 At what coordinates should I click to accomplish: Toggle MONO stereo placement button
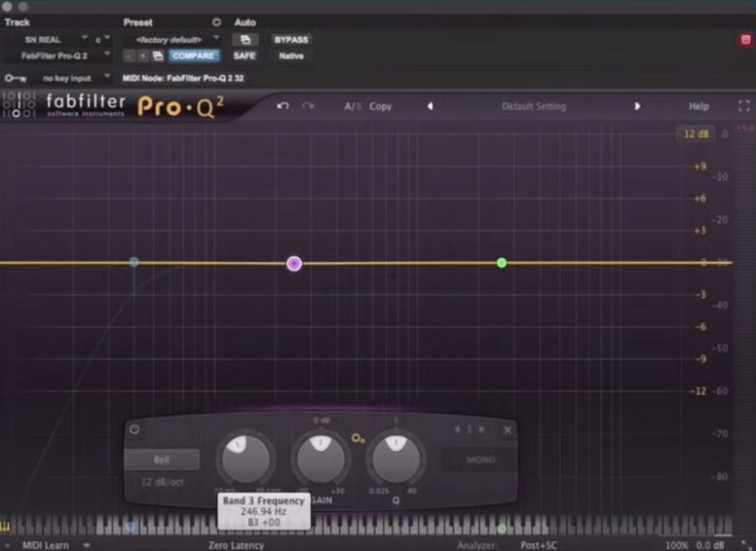click(480, 459)
